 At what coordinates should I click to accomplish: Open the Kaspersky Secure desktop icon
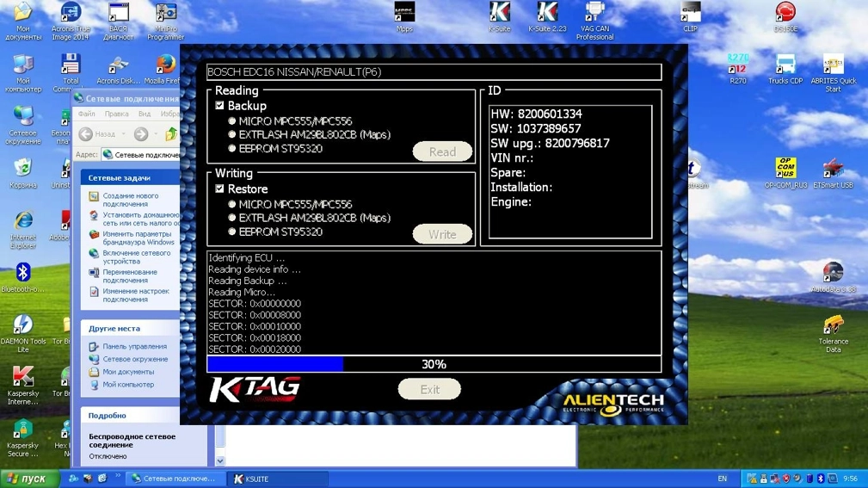[22, 438]
